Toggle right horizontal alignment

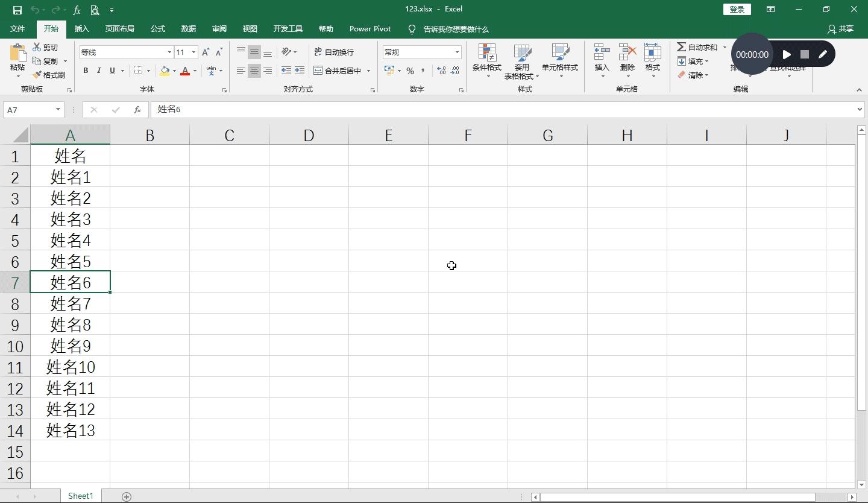[x=268, y=71]
